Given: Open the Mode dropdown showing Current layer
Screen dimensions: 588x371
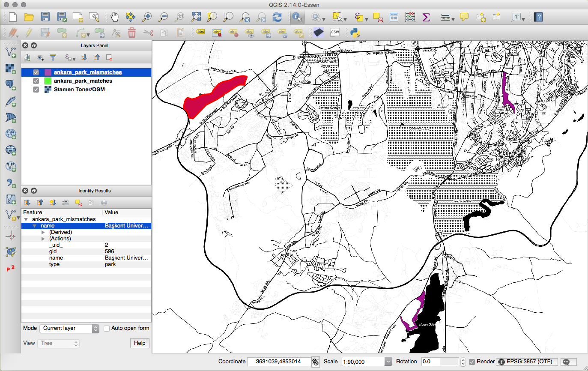Looking at the screenshot, I should 70,329.
